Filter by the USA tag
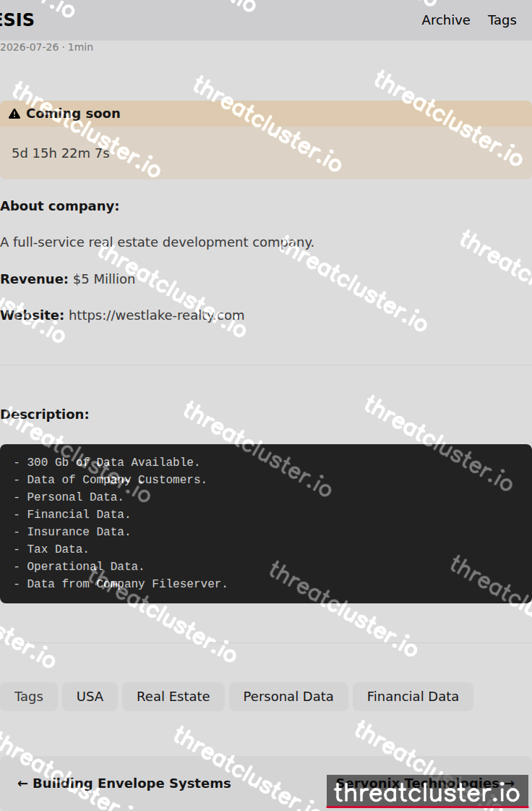This screenshot has height=811, width=532. click(x=90, y=697)
